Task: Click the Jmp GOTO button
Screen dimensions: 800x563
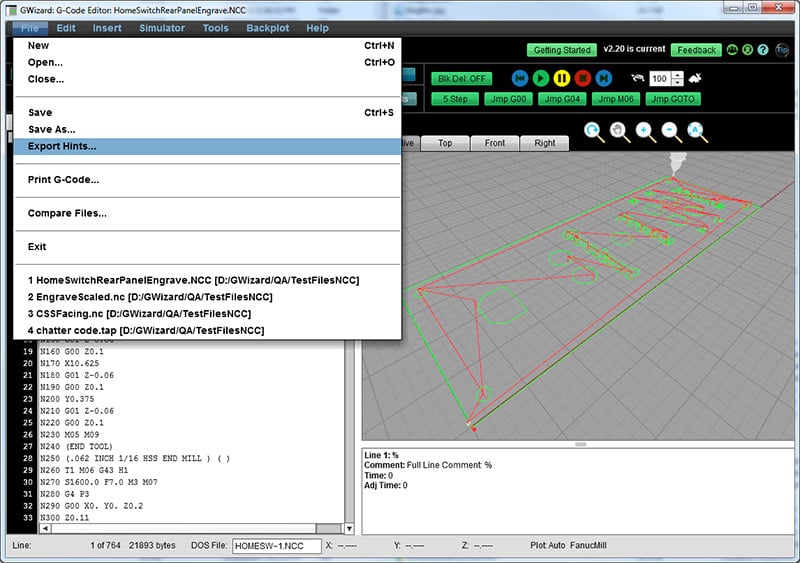Action: 673,99
